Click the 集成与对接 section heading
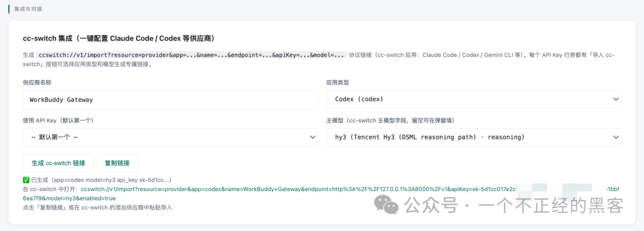The height and width of the screenshot is (231, 644). pos(28,8)
